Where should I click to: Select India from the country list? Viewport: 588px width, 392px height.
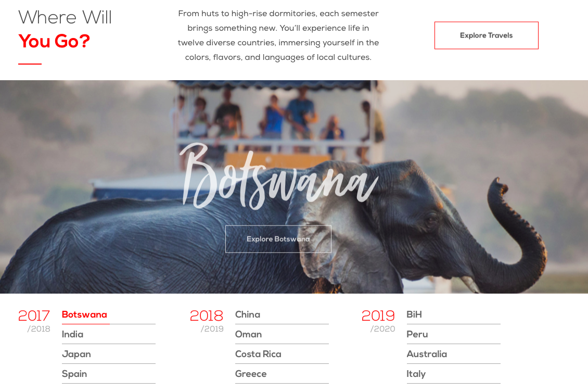(72, 334)
